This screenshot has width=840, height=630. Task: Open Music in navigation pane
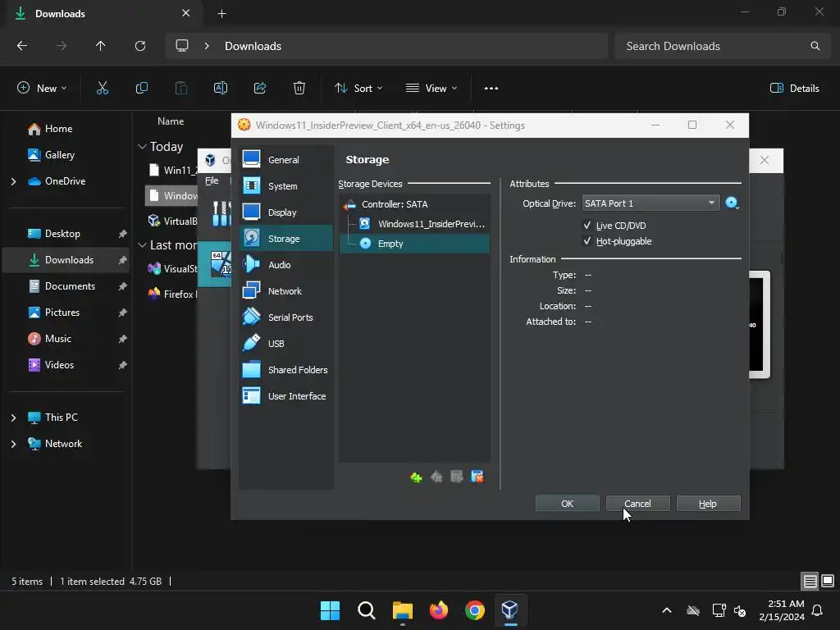[x=58, y=339]
